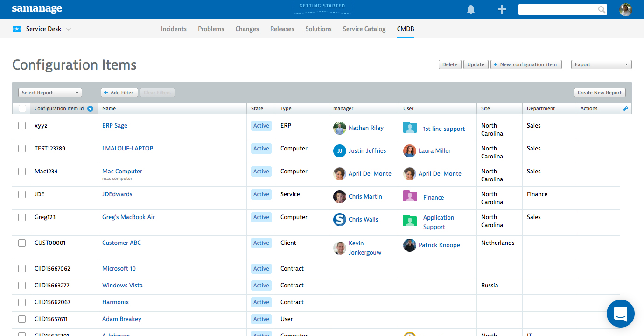Go to the Incidents tab
This screenshot has width=644, height=336.
point(174,29)
